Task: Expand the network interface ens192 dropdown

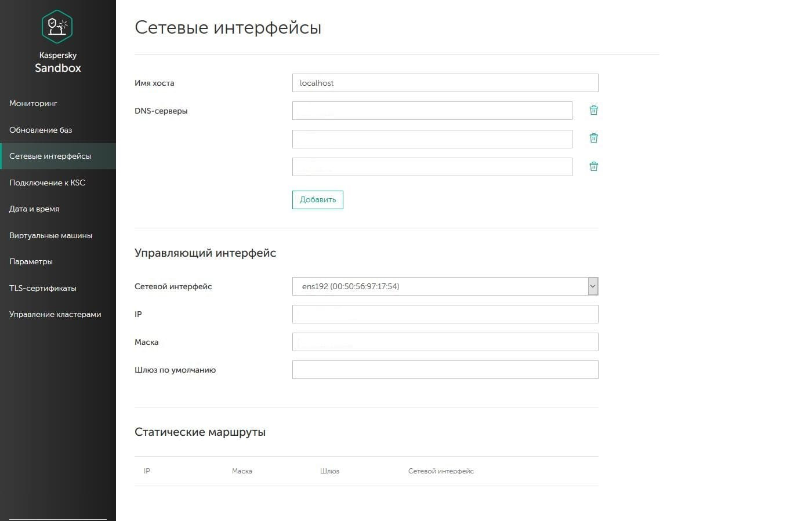Action: tap(592, 286)
